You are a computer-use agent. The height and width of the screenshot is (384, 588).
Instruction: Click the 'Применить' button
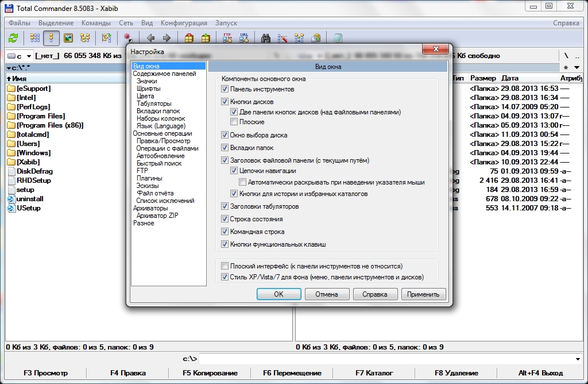pos(423,294)
